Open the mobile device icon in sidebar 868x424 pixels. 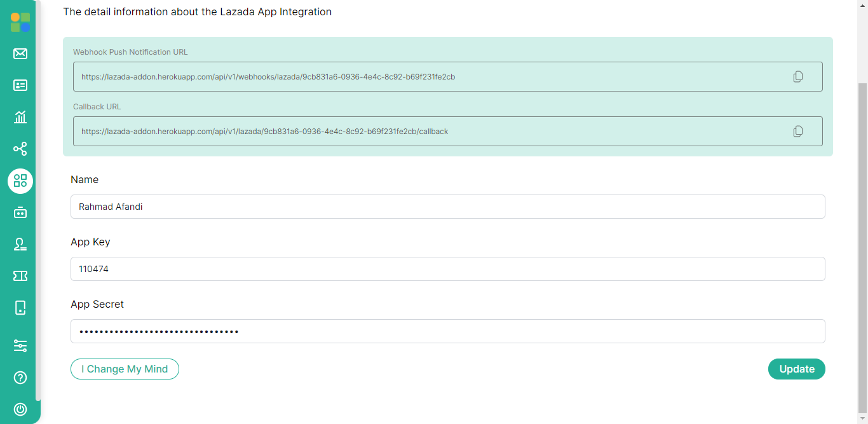[20, 308]
